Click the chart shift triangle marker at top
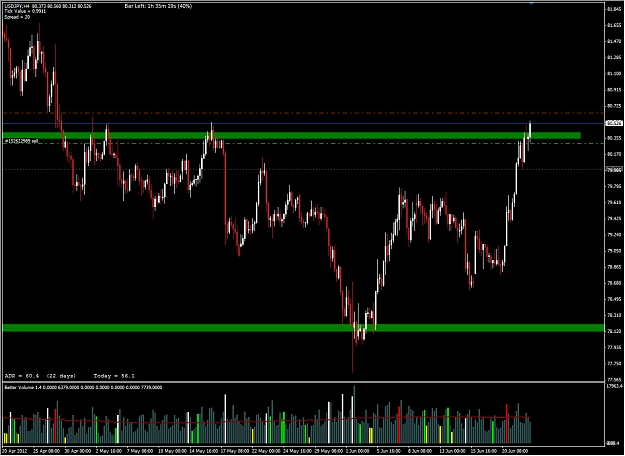The width and height of the screenshot is (625, 456). (x=531, y=3)
